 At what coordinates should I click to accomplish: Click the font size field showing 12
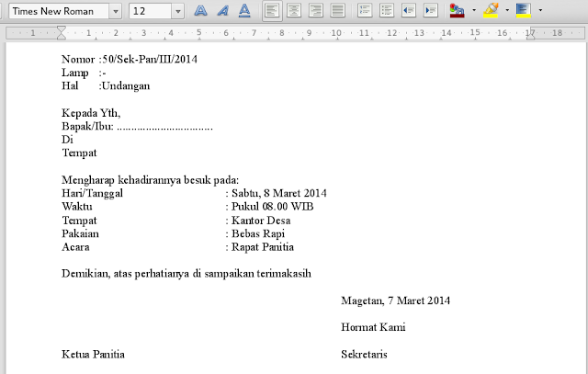151,11
